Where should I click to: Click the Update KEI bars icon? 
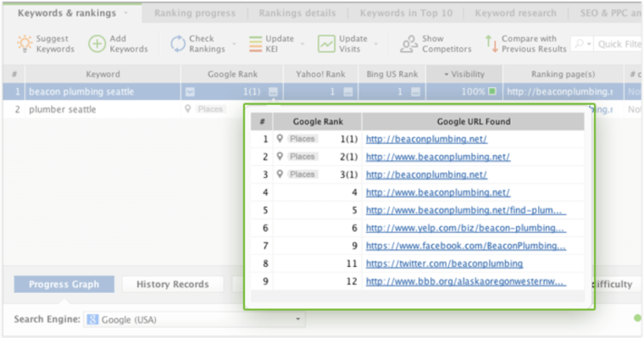(x=255, y=44)
